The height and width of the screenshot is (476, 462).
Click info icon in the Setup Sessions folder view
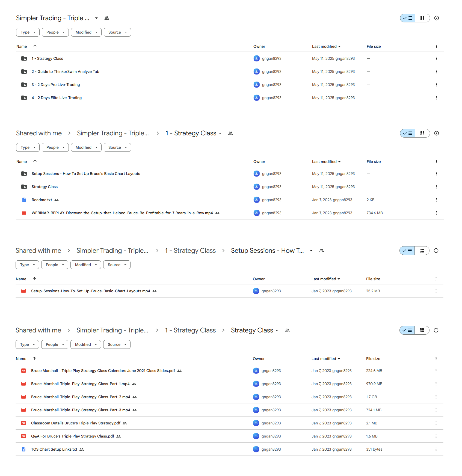pyautogui.click(x=436, y=251)
